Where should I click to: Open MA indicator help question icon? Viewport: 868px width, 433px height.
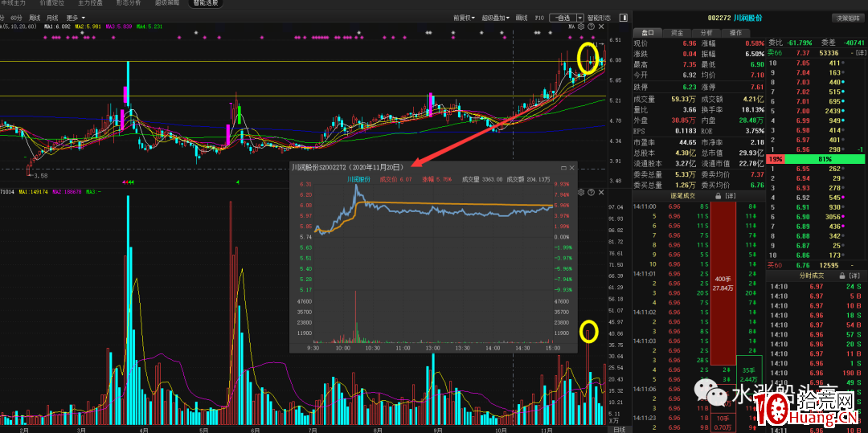click(x=592, y=26)
